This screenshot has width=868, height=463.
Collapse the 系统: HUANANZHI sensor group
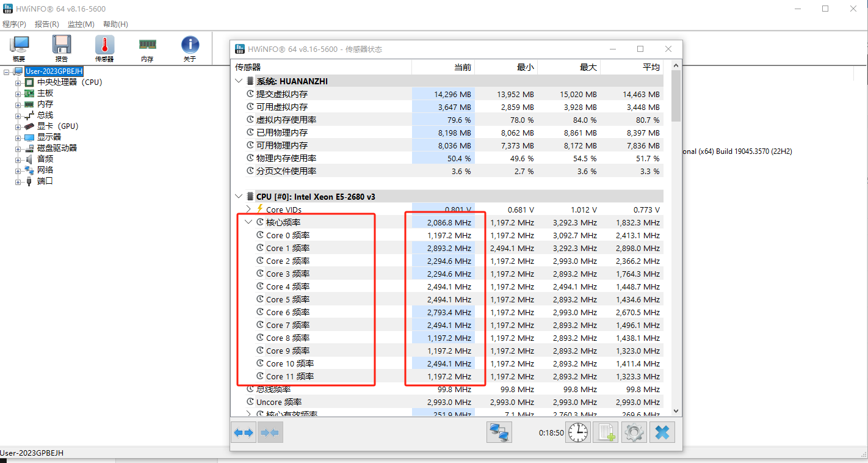[239, 81]
